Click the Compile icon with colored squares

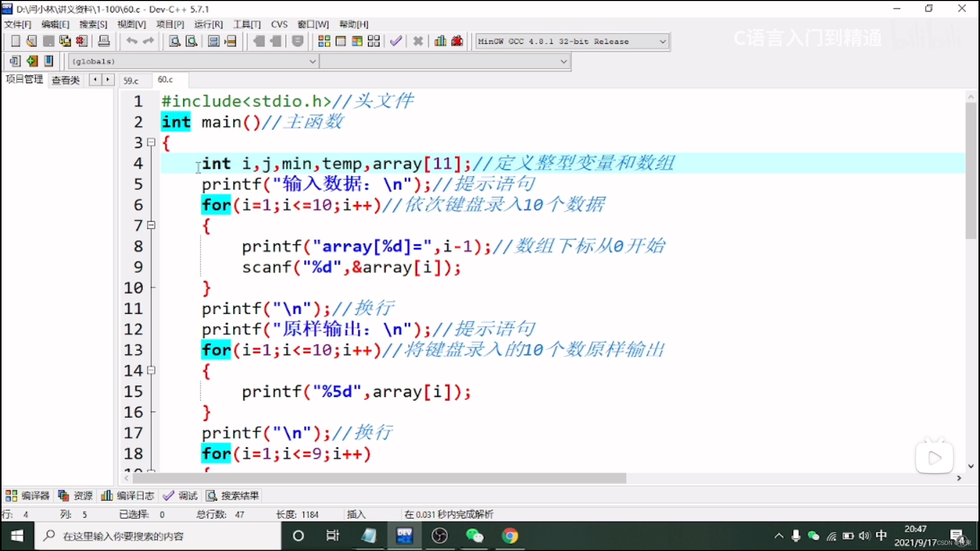(x=324, y=41)
